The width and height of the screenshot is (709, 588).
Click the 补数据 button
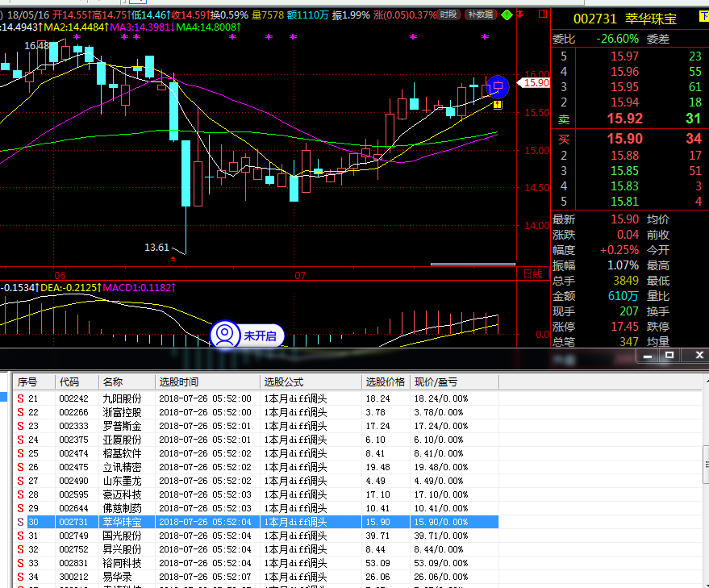click(x=481, y=15)
